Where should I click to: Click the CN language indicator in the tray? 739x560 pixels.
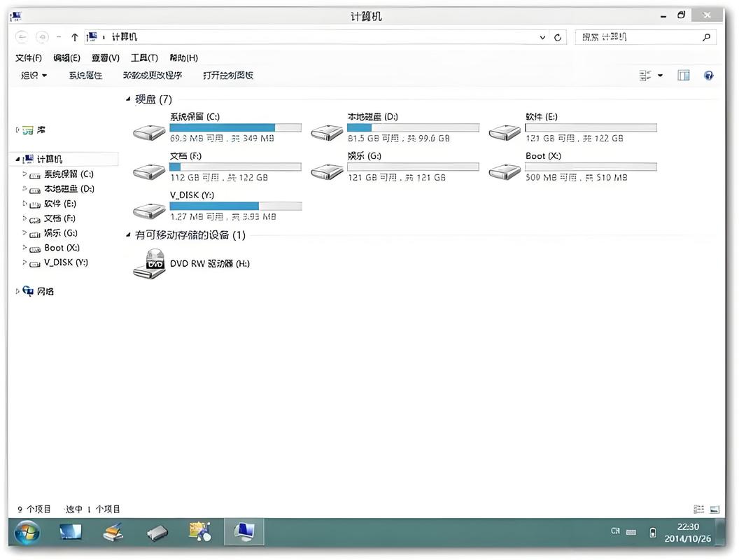(615, 531)
